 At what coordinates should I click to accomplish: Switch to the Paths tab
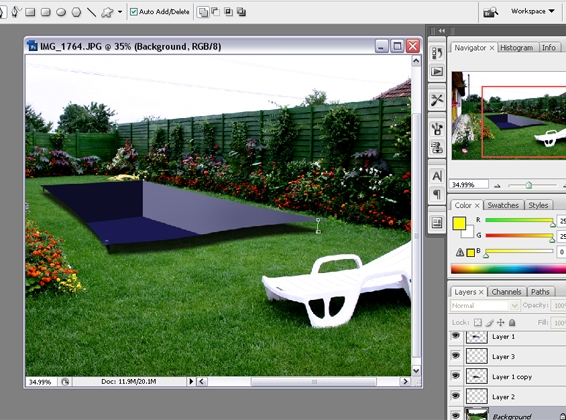tap(540, 292)
